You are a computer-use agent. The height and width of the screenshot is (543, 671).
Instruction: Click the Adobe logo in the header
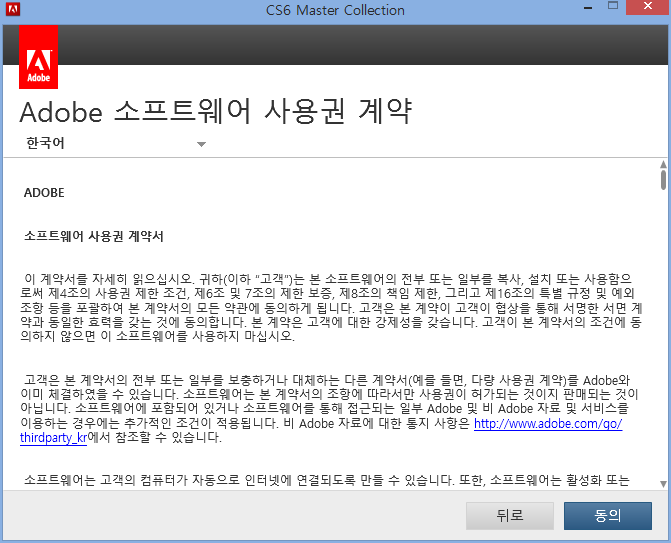pos(39,57)
